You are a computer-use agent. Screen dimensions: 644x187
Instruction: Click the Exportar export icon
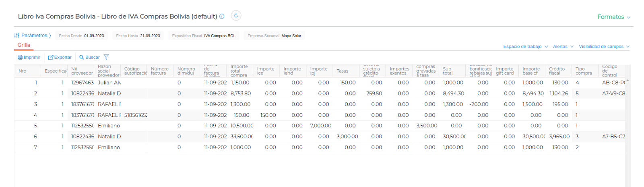coord(51,58)
